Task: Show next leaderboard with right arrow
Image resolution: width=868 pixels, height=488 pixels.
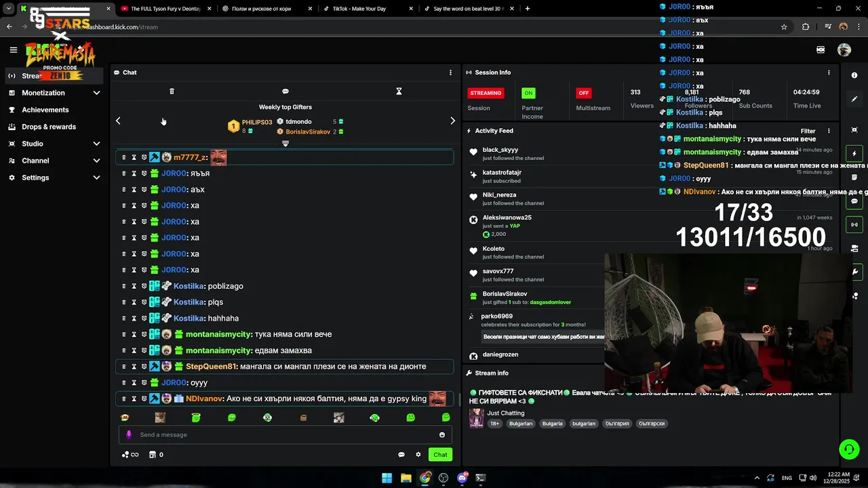Action: point(453,121)
